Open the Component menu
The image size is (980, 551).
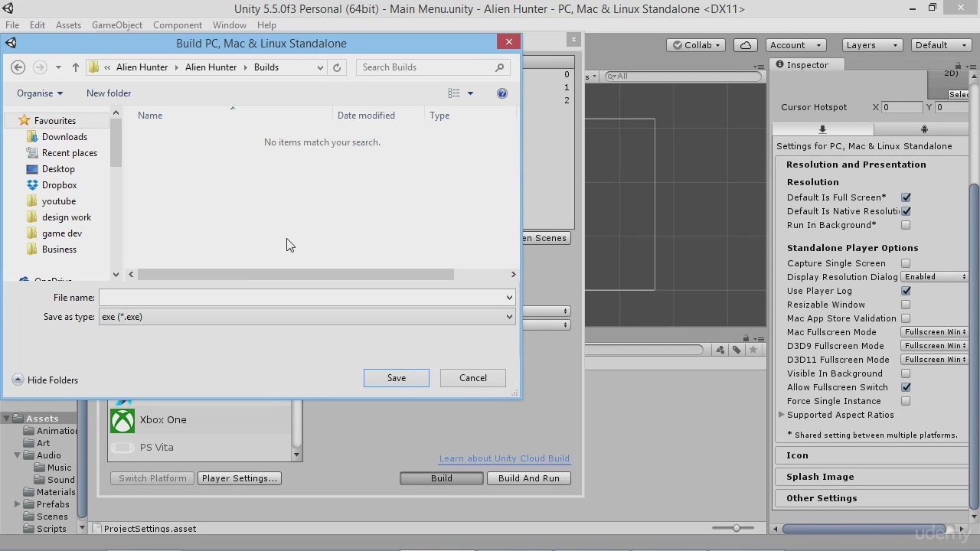coord(178,25)
